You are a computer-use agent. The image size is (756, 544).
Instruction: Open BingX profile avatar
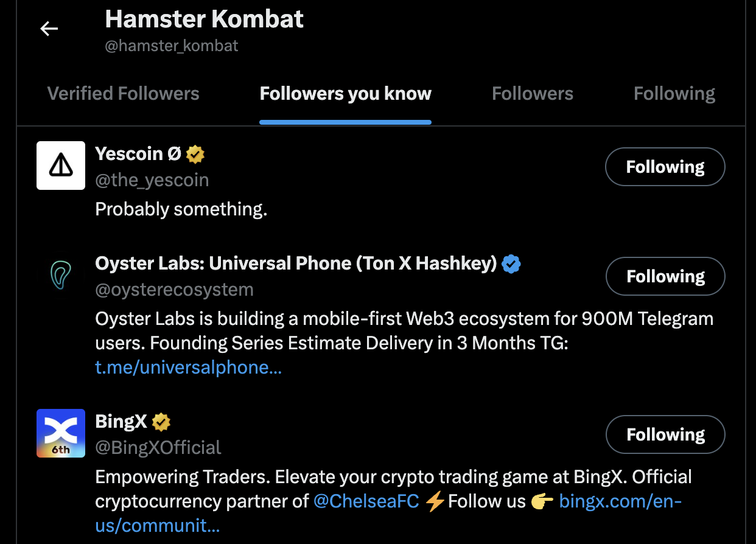point(61,433)
